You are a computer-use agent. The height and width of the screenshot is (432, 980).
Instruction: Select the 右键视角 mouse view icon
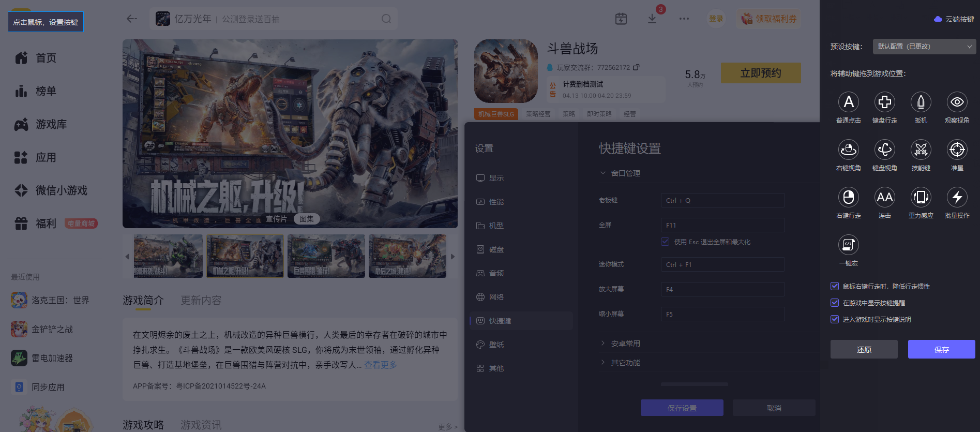(849, 150)
